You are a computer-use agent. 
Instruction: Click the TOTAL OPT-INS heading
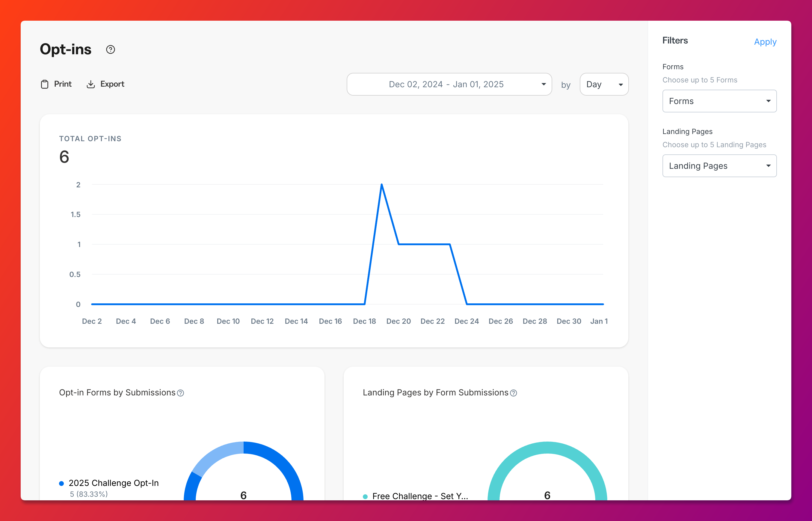(90, 139)
